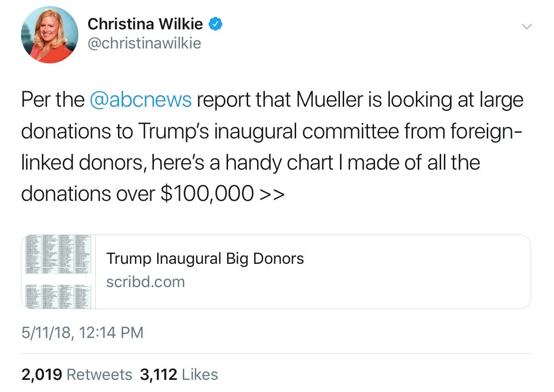
Task: Click the >> arrows ending the tweet
Action: coord(271,194)
